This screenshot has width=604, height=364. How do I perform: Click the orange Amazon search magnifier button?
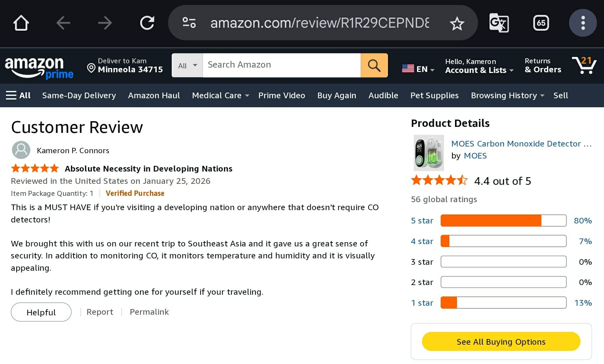[374, 65]
